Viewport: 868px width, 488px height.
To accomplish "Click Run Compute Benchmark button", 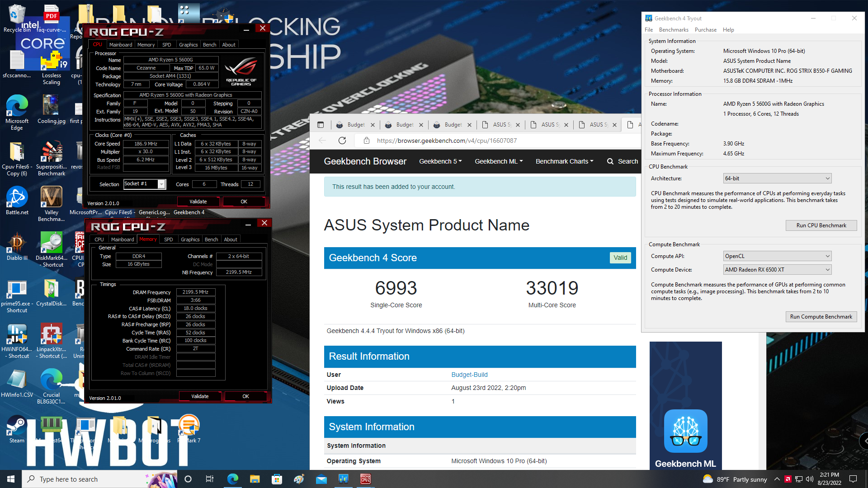I will pyautogui.click(x=821, y=317).
